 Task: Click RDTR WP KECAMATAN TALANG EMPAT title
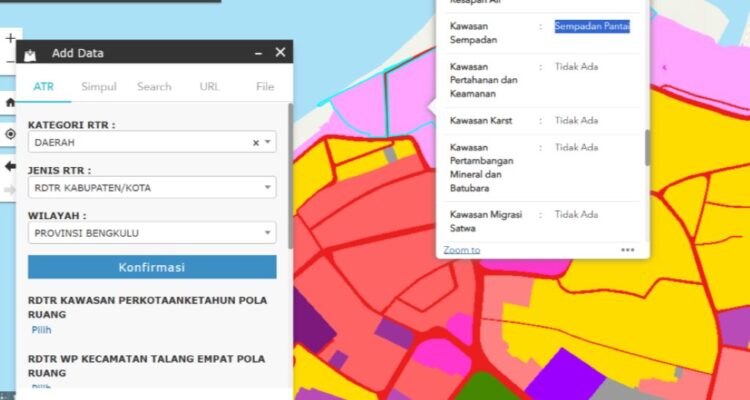tap(146, 366)
